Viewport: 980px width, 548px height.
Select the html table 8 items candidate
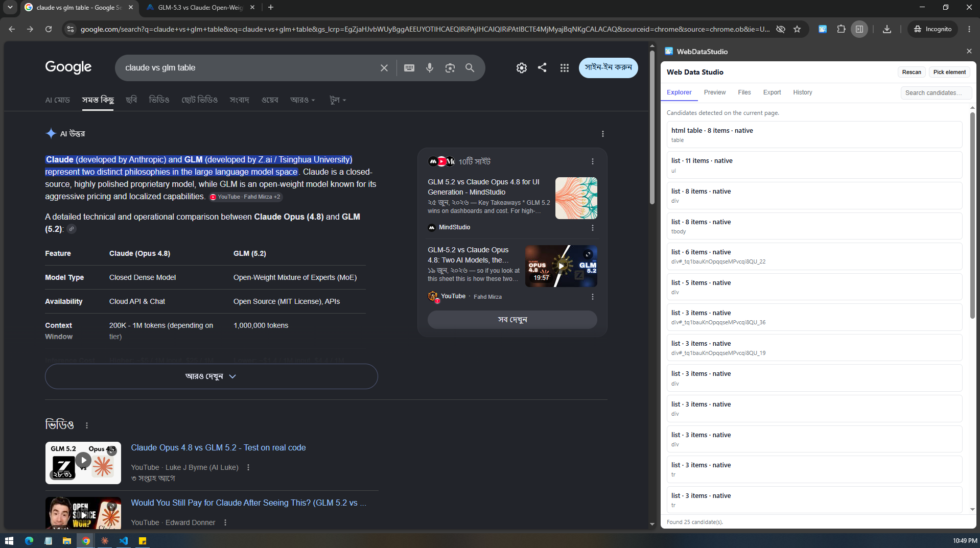814,135
